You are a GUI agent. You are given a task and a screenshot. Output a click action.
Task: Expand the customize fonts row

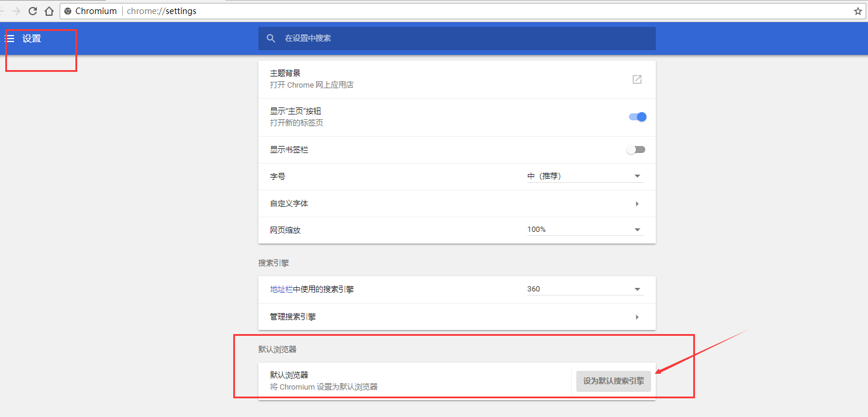(x=457, y=204)
